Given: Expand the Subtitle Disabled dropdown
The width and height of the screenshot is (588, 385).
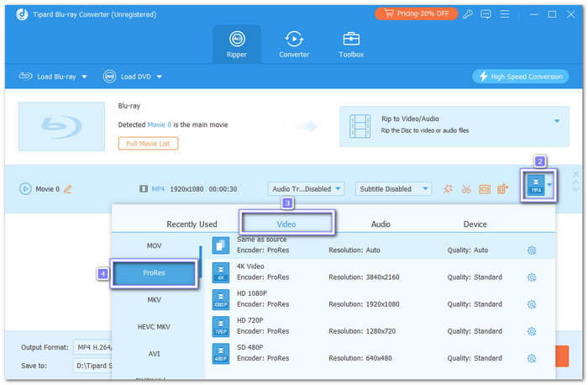Looking at the screenshot, I should pos(393,189).
